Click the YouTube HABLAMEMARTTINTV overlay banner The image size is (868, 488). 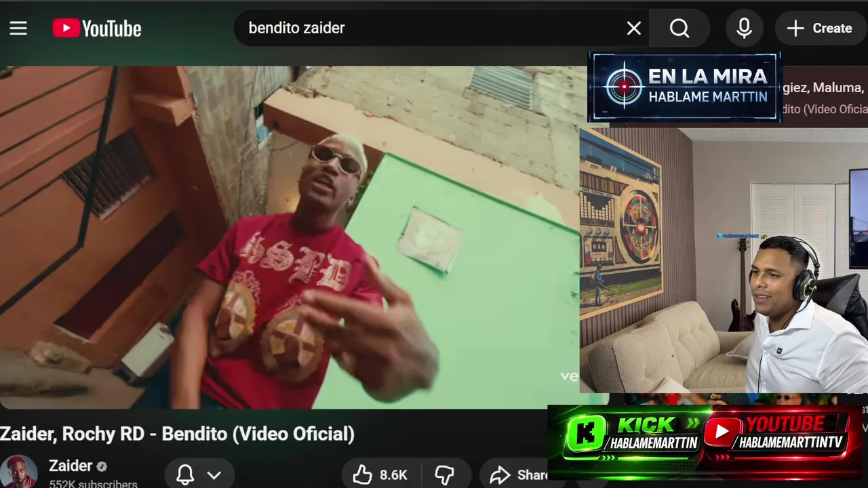[777, 434]
